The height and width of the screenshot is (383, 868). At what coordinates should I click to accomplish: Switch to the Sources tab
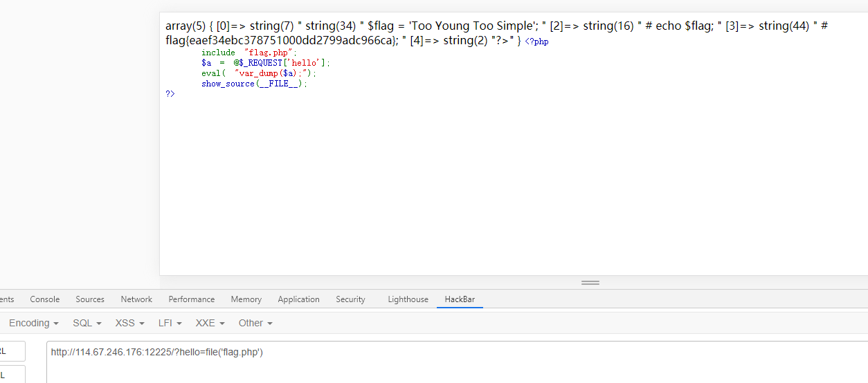click(x=90, y=299)
